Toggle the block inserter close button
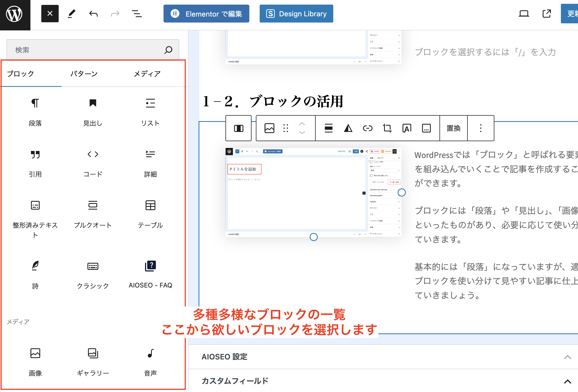The height and width of the screenshot is (392, 578). (x=50, y=14)
